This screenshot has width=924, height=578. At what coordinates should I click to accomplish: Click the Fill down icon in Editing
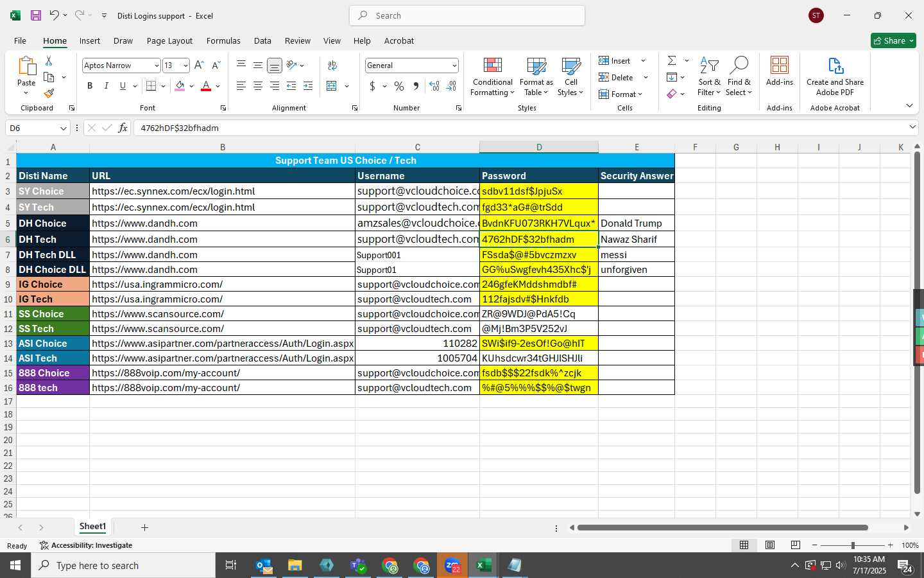pos(672,78)
